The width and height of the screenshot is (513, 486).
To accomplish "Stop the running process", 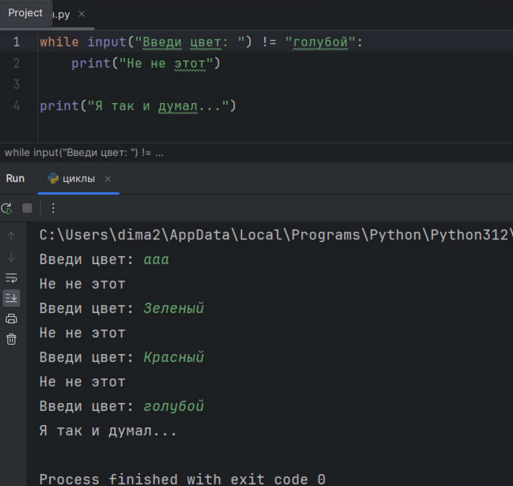I will pyautogui.click(x=27, y=208).
